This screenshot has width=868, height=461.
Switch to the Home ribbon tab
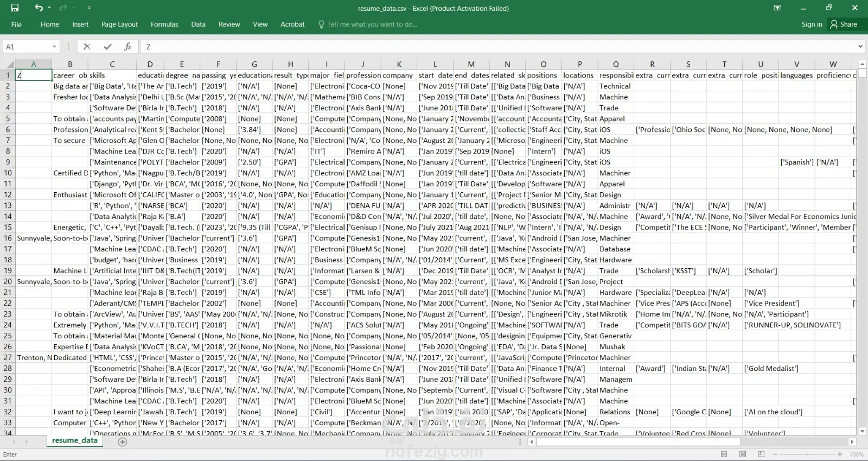(50, 24)
